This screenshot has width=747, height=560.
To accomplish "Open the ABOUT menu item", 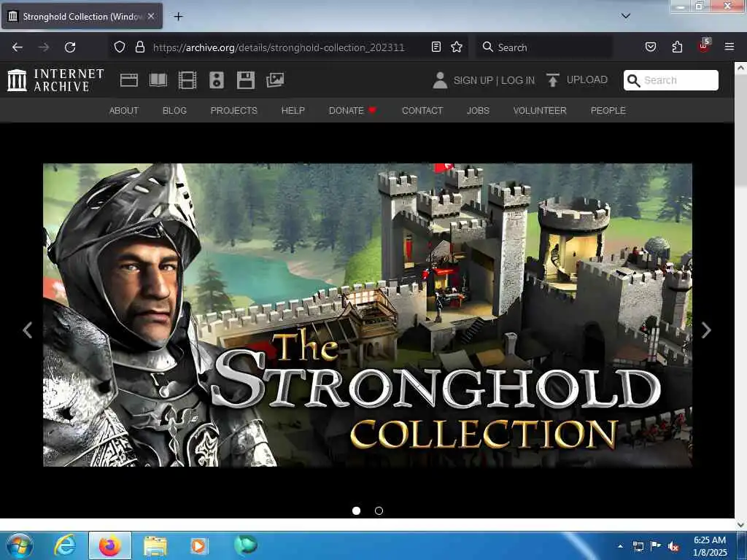I will (x=124, y=111).
